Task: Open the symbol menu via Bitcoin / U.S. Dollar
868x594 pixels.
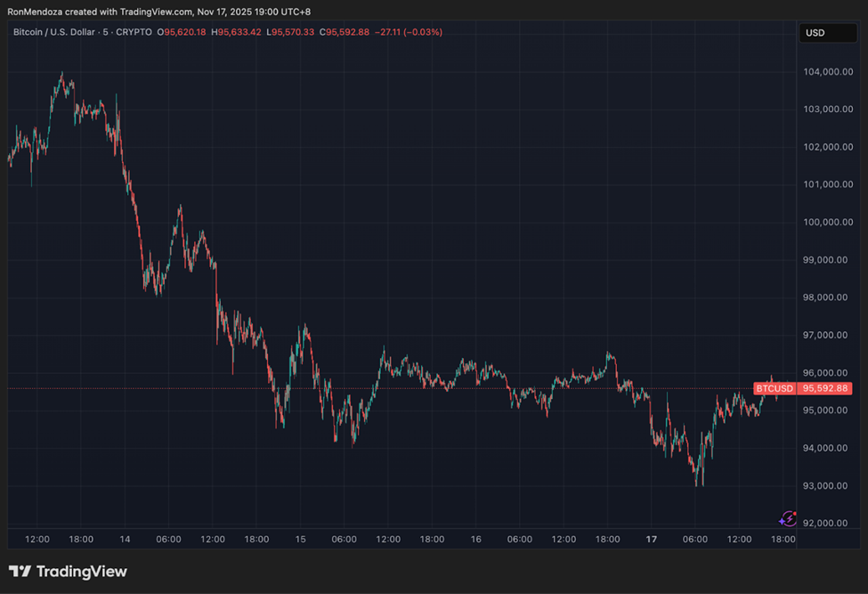Action: [x=53, y=32]
